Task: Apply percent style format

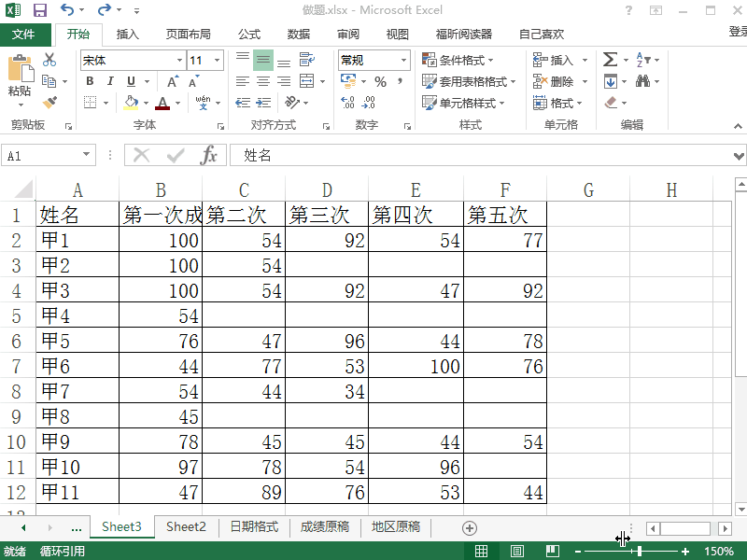Action: (x=380, y=82)
